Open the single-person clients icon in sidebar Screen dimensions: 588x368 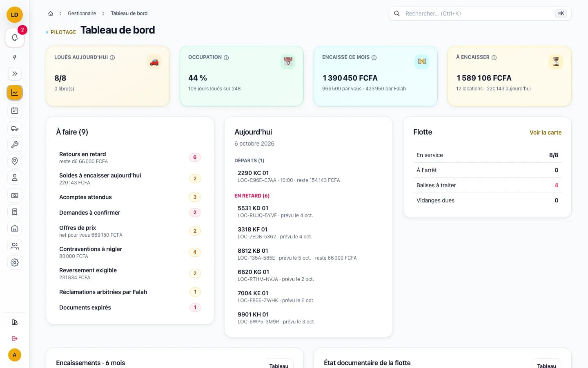click(15, 177)
